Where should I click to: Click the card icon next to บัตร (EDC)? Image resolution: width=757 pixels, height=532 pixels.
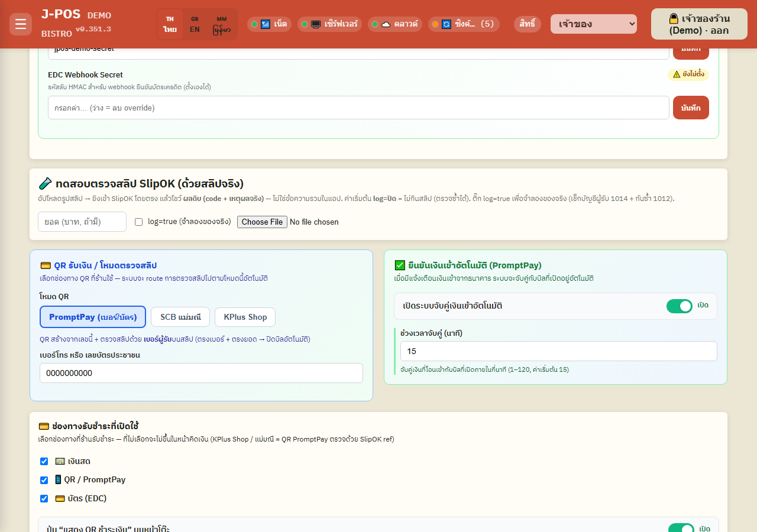tap(60, 498)
